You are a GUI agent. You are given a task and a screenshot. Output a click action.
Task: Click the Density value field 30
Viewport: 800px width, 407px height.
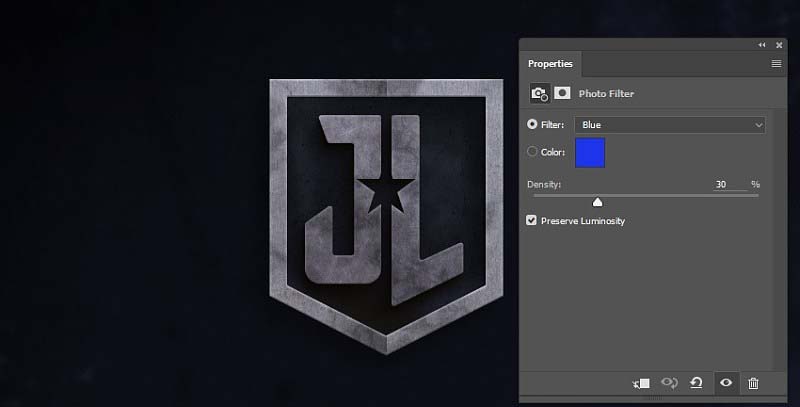point(730,185)
